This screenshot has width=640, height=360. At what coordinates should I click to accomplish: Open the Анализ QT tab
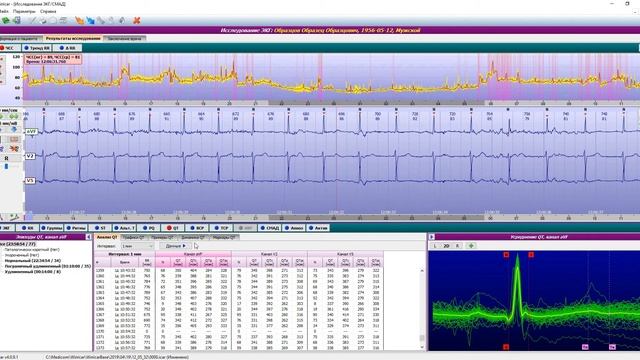point(107,237)
